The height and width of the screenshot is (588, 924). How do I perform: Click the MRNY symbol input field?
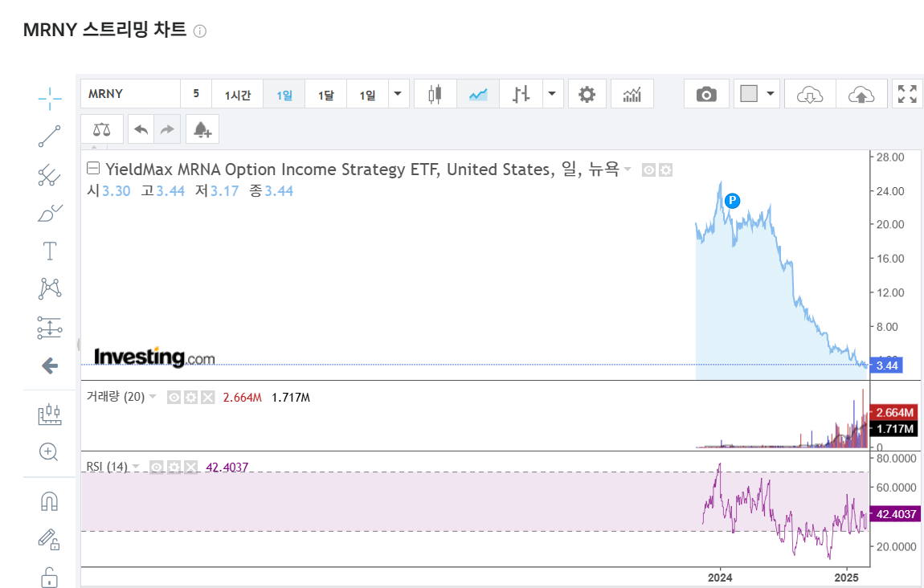coord(130,94)
